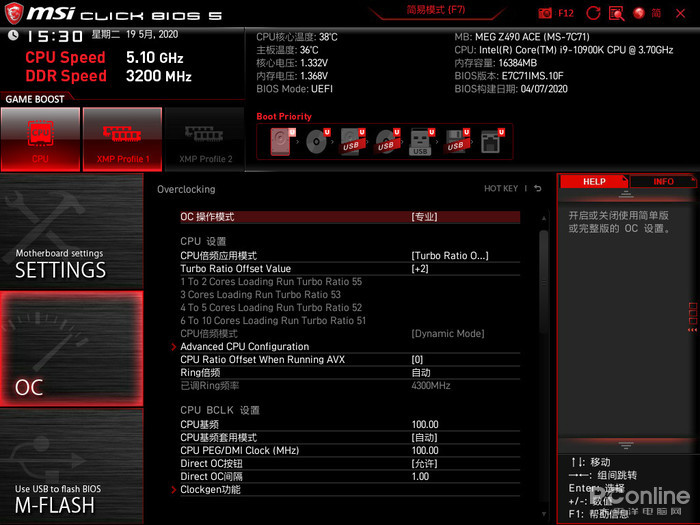Click the help panel bottom grip handle
Screen dimensions: 700x525
[x=626, y=445]
